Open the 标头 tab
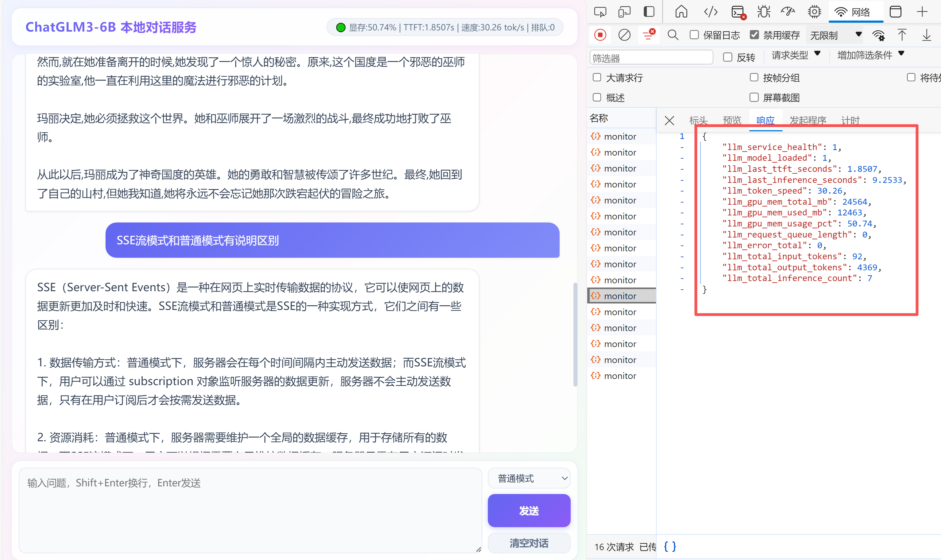 click(x=698, y=121)
